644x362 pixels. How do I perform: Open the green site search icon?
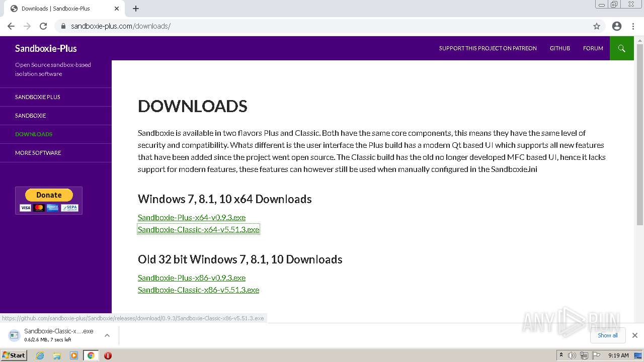click(622, 48)
